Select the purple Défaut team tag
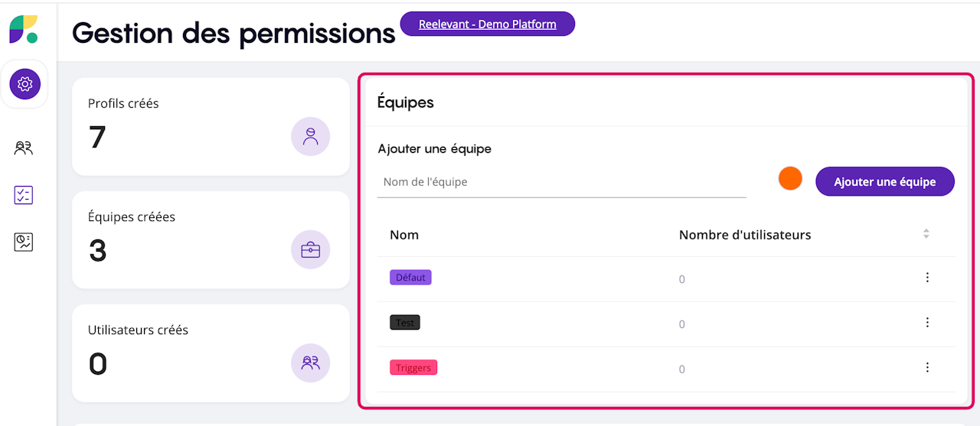This screenshot has width=980, height=426. point(410,278)
